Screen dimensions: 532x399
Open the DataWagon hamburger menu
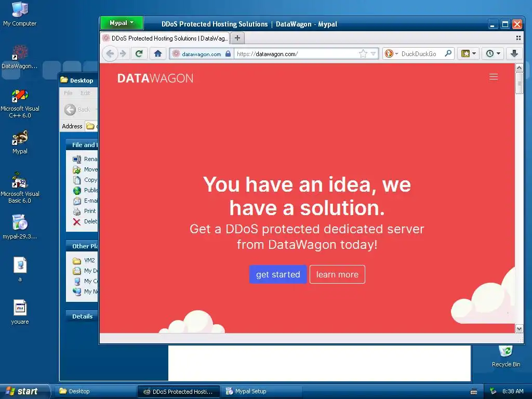point(494,77)
